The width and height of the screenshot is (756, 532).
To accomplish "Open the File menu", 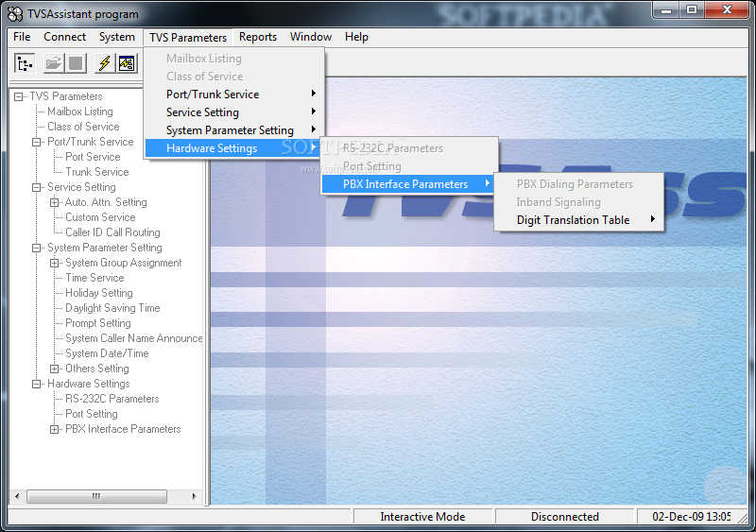I will click(22, 37).
